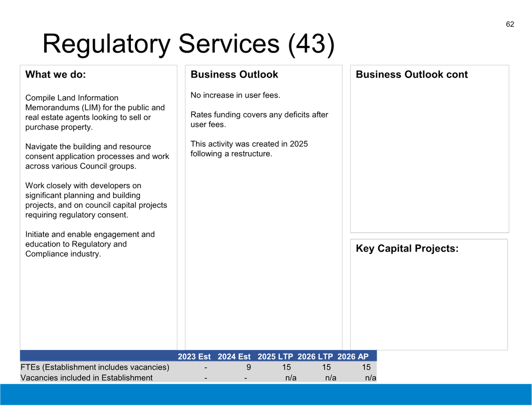This screenshot has height=411, width=532.
Task: Click the 'Compile Land Information Memorandums' paragraph
Action: [x=95, y=113]
